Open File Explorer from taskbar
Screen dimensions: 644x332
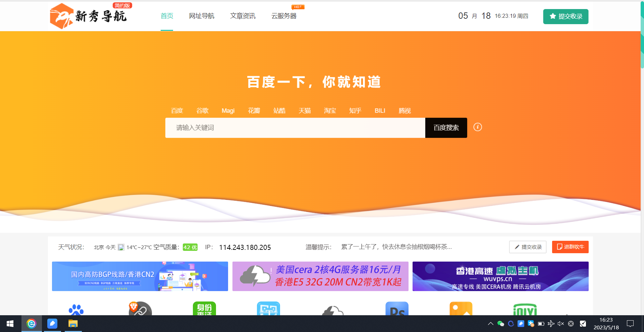point(73,324)
